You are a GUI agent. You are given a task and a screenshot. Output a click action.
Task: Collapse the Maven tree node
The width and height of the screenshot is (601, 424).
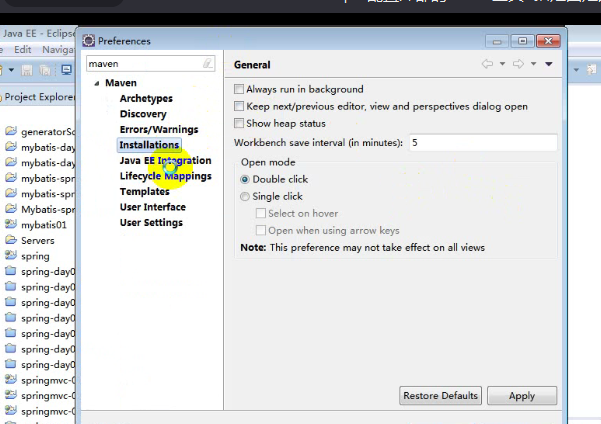pos(97,83)
